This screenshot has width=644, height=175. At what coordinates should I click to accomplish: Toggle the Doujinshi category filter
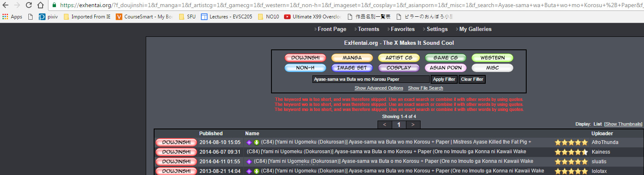(305, 58)
